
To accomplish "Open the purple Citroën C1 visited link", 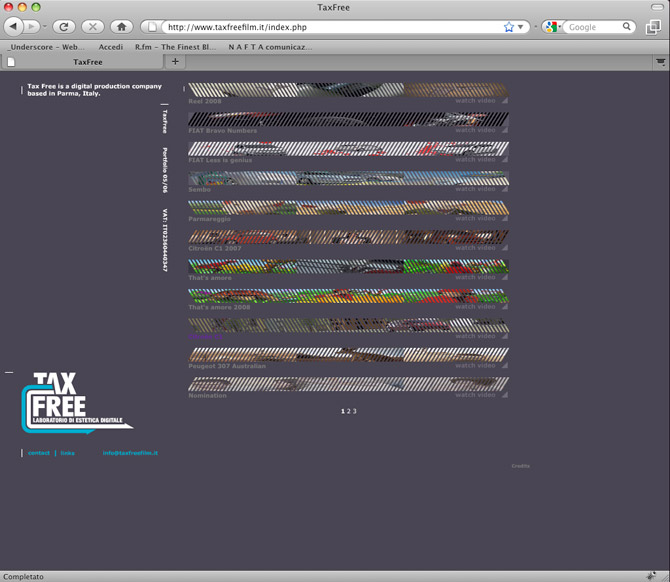I will click(206, 337).
